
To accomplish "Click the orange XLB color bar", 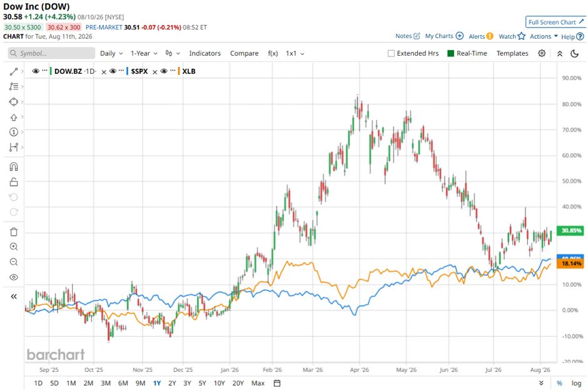I will click(x=179, y=71).
